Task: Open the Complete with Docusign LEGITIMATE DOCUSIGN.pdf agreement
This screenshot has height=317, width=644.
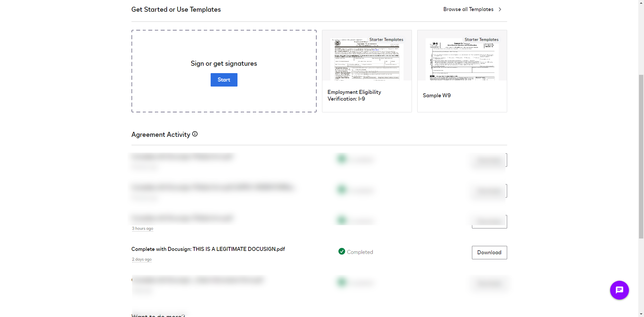Action: (x=208, y=249)
